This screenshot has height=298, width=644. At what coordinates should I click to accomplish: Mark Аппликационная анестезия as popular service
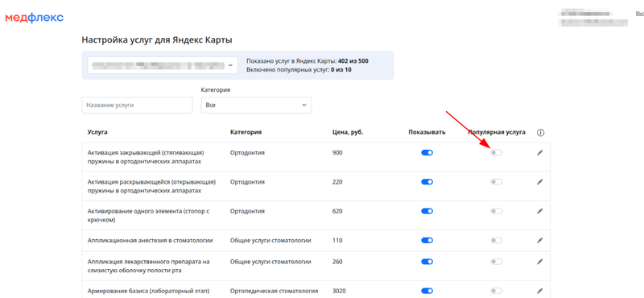coord(496,240)
